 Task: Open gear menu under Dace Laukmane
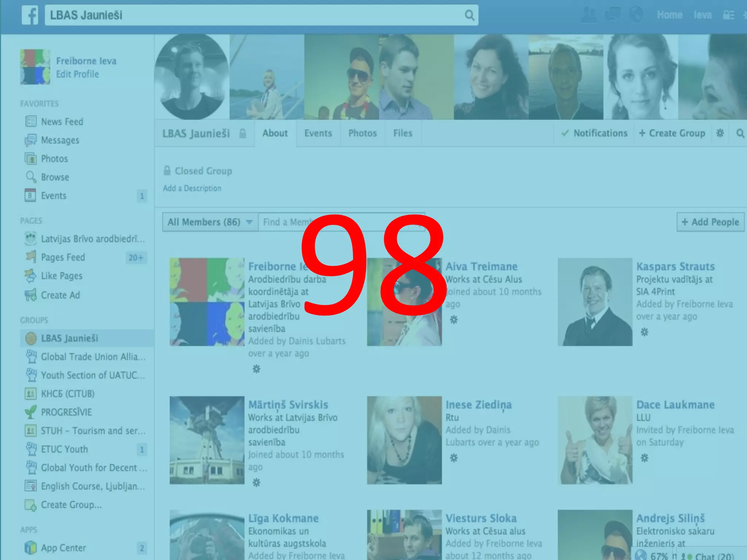pos(645,458)
